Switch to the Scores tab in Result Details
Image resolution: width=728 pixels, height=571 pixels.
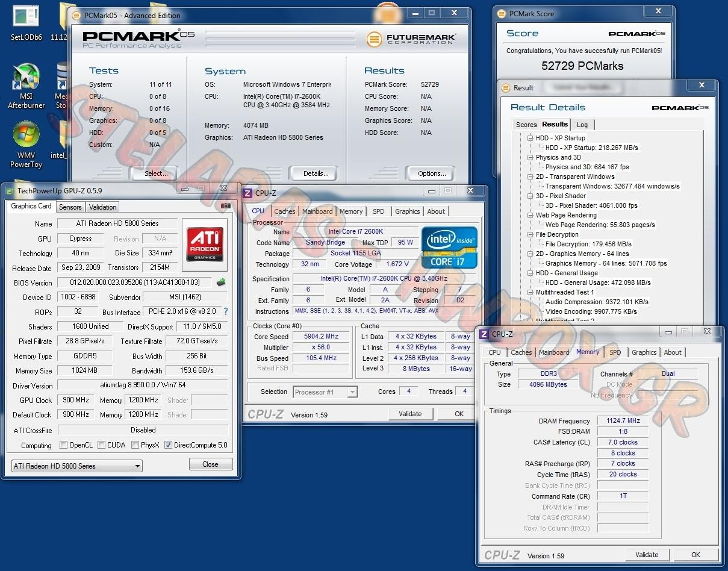pos(526,125)
